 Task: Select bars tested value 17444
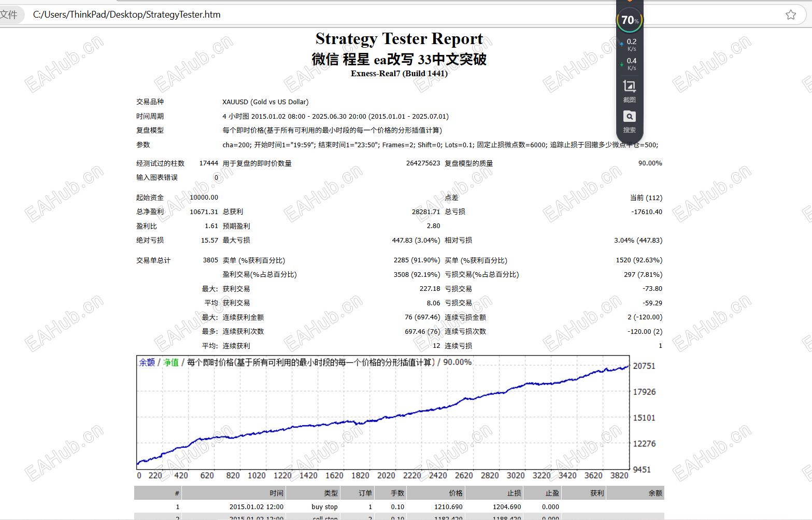[209, 163]
